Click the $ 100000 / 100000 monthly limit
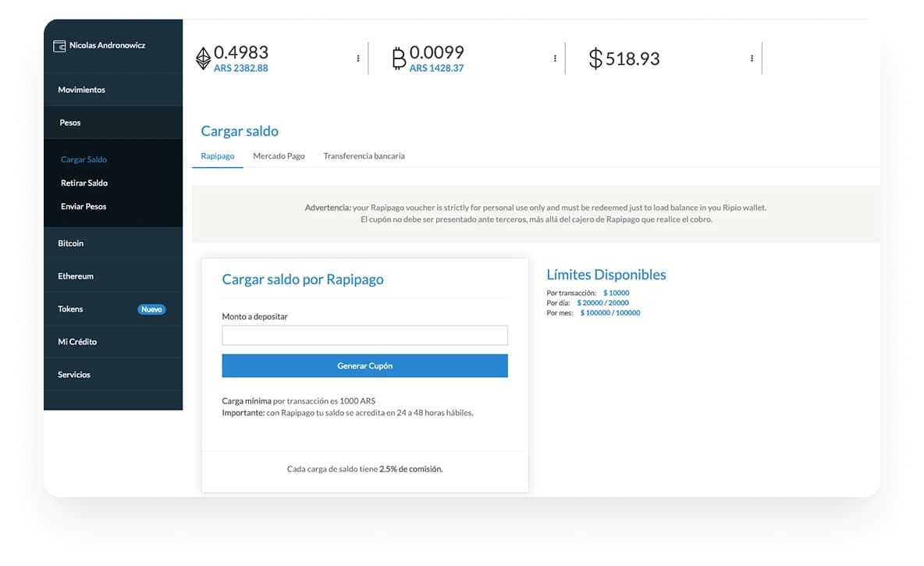The width and height of the screenshot is (924, 566). pos(610,313)
